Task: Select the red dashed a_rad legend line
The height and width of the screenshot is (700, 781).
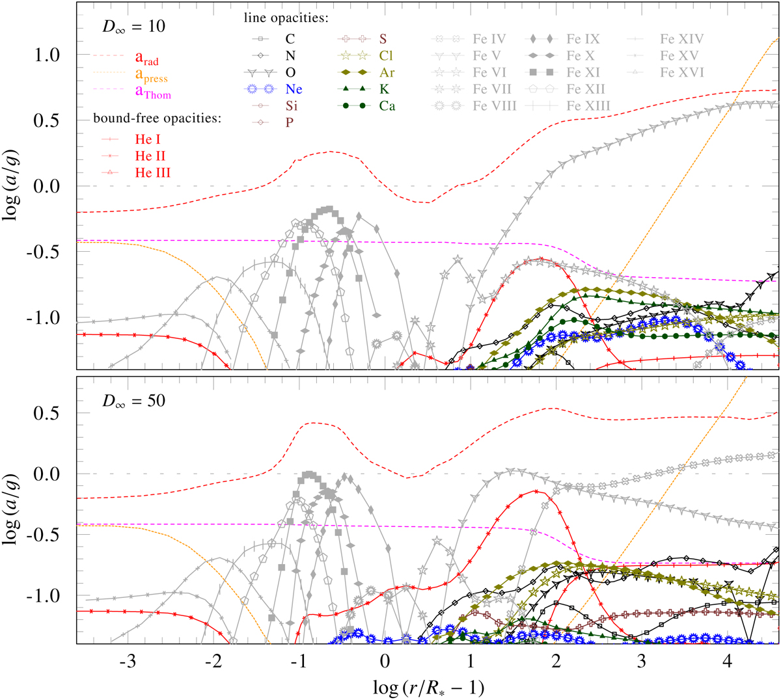Action: pos(111,56)
